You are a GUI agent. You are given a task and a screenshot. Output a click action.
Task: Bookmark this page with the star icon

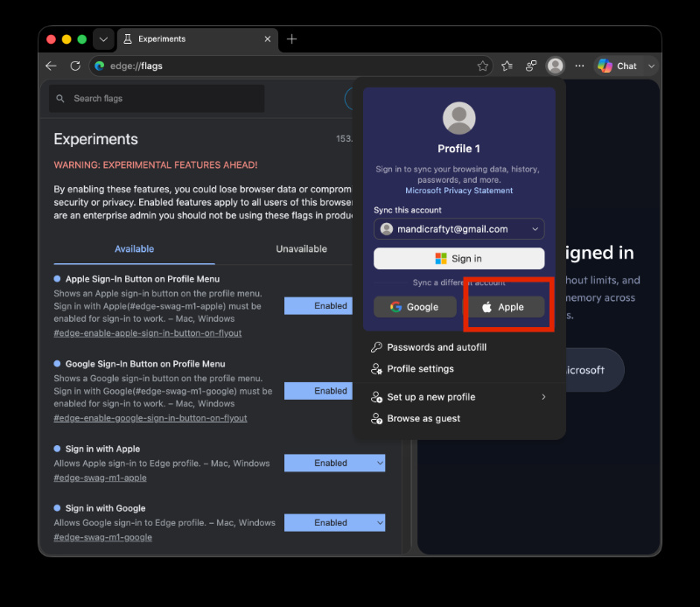pos(483,66)
